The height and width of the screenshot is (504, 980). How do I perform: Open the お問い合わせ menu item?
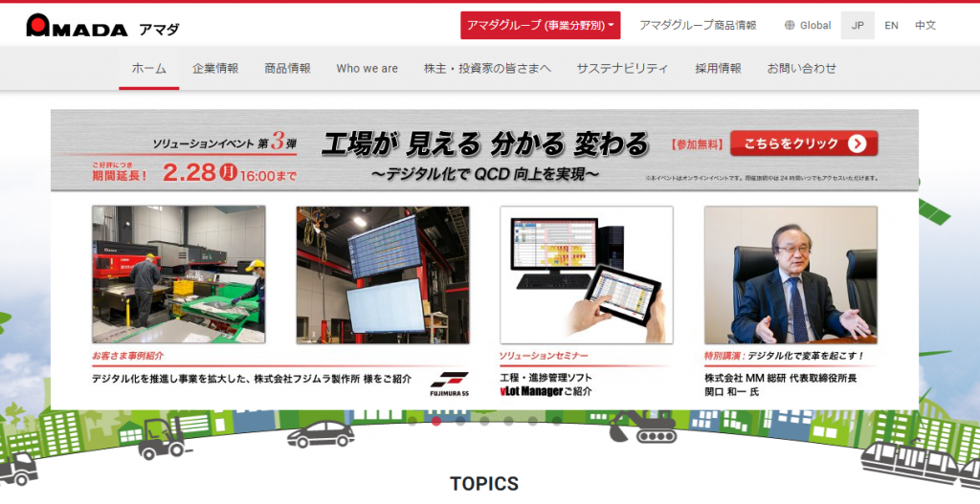point(801,69)
